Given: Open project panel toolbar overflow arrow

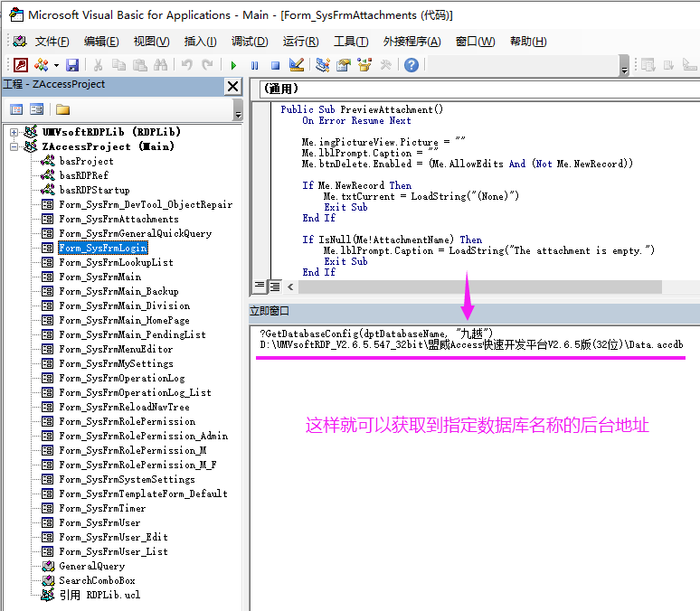Looking at the screenshot, I should 239,110.
